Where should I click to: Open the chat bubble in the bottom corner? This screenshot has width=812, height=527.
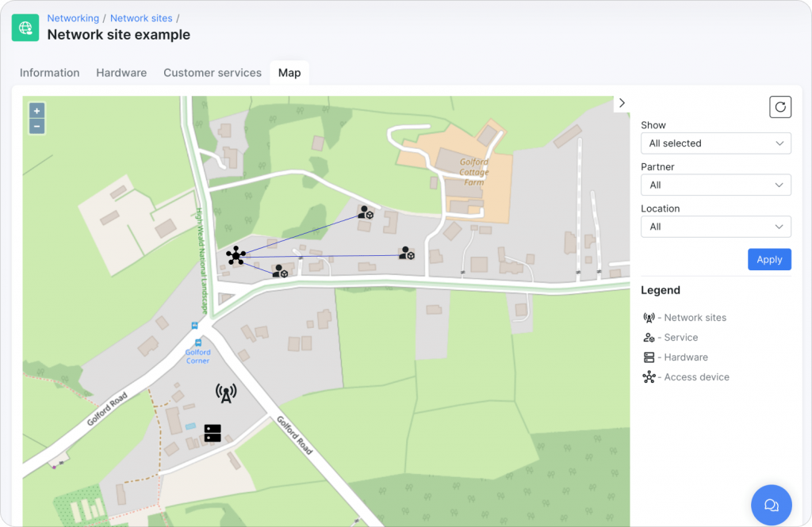[770, 504]
